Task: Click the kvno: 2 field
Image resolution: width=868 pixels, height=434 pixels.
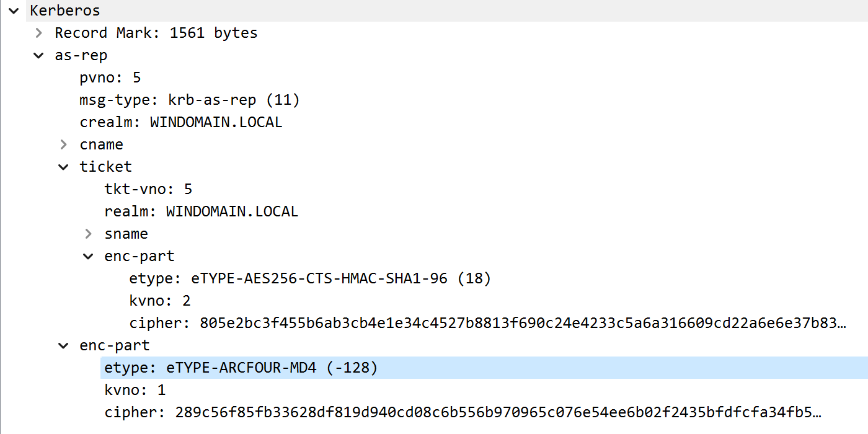Action: (159, 301)
